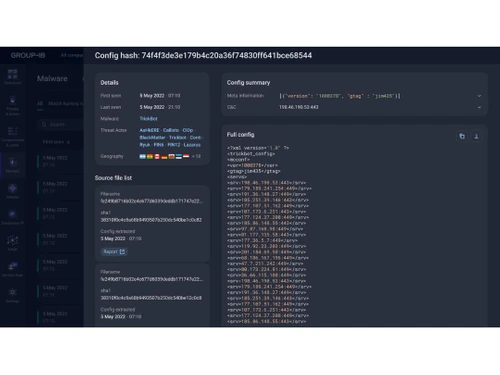This screenshot has width=500, height=375.
Task: Click the Config summary heading
Action: [248, 83]
